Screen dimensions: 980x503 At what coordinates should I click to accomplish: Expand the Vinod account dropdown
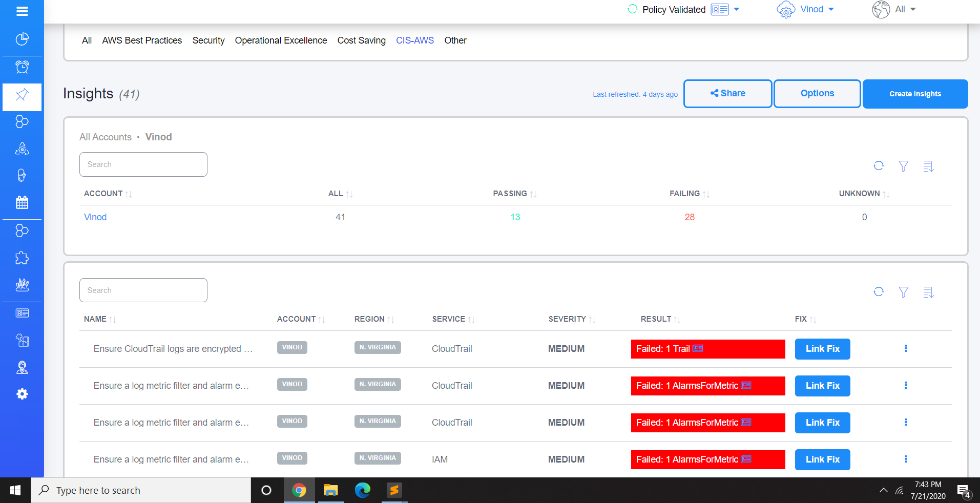[x=831, y=9]
